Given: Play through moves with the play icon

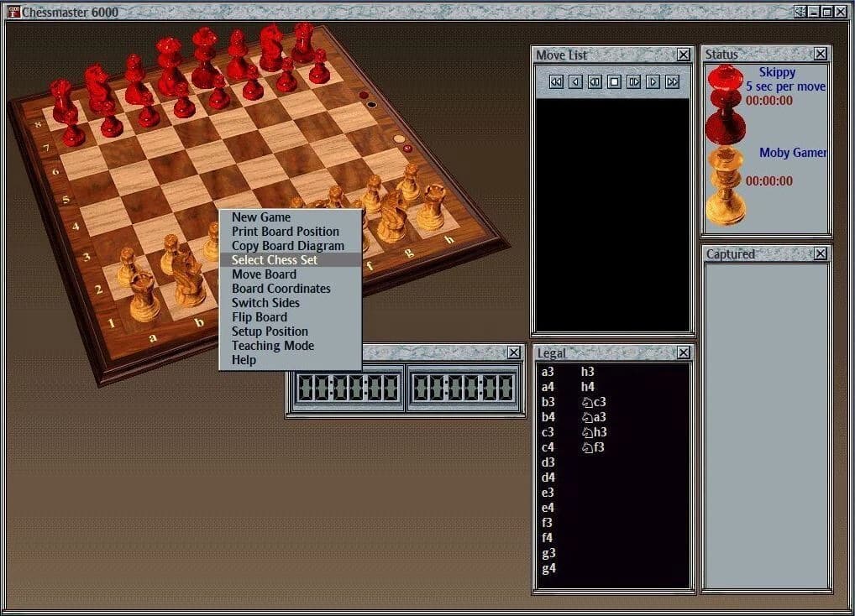Looking at the screenshot, I should point(651,81).
